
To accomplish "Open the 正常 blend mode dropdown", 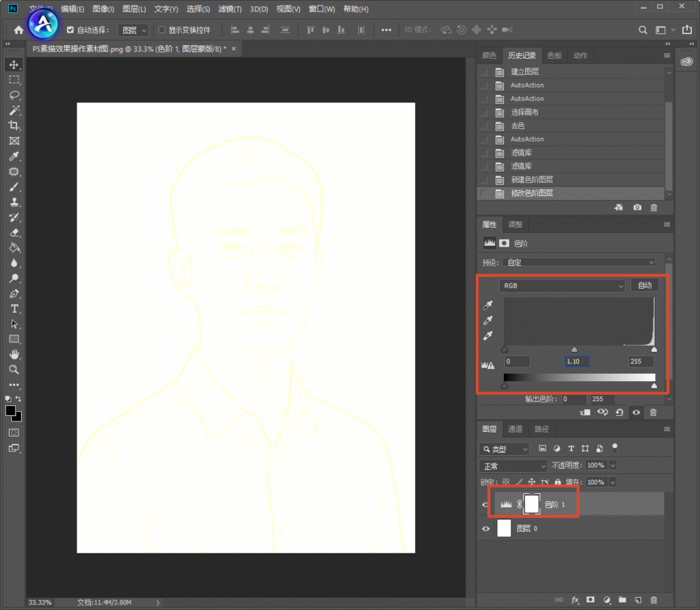I will coord(513,467).
